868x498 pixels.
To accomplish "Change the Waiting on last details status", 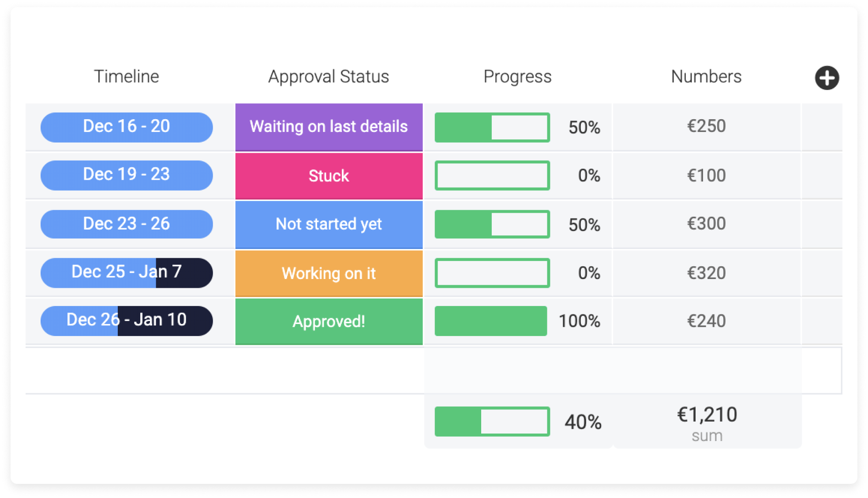I will (329, 127).
